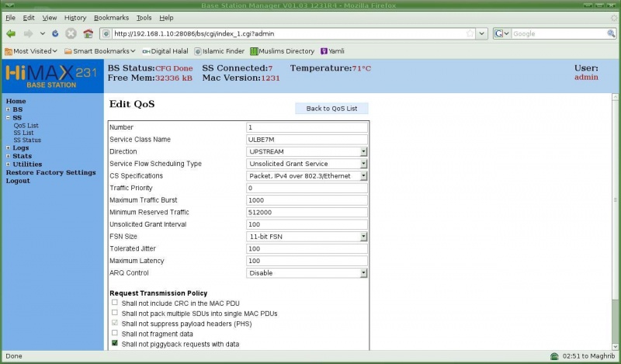621x364 pixels.
Task: Click the Stop loading icon
Action: (x=71, y=33)
